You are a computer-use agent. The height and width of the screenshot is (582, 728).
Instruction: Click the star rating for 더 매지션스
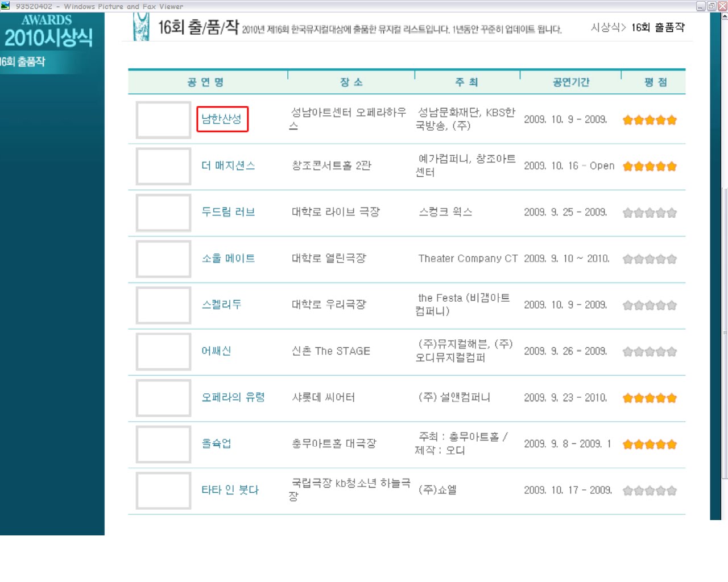click(650, 167)
